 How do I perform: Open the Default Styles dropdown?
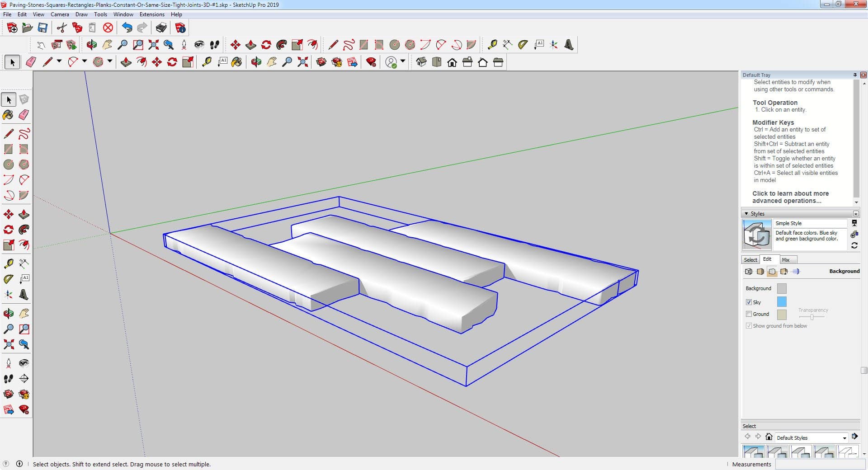(x=844, y=438)
